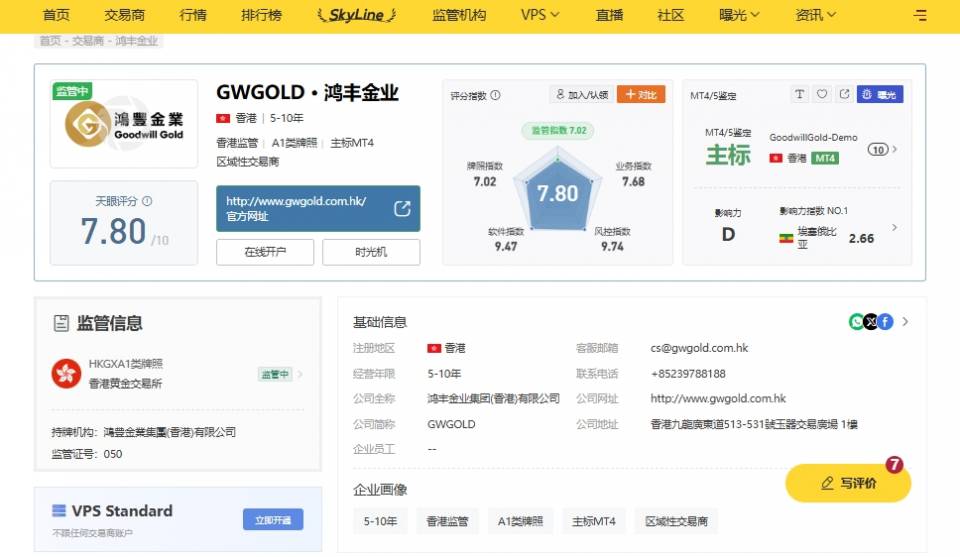960x557 pixels.
Task: Click the green 监管中 status tag in 监管信息
Action: coord(275,374)
